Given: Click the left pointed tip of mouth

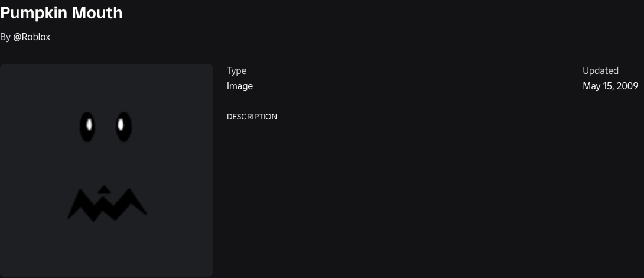Looking at the screenshot, I should tap(70, 216).
